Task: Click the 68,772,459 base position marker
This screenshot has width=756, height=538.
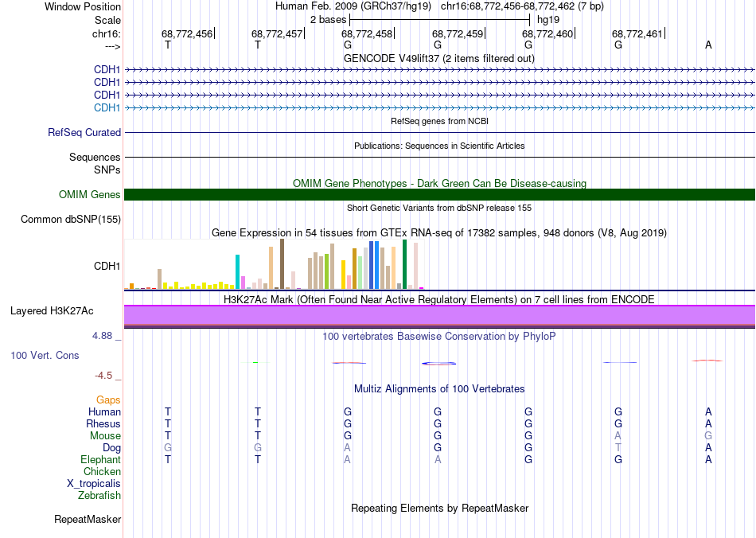Action: click(x=458, y=33)
